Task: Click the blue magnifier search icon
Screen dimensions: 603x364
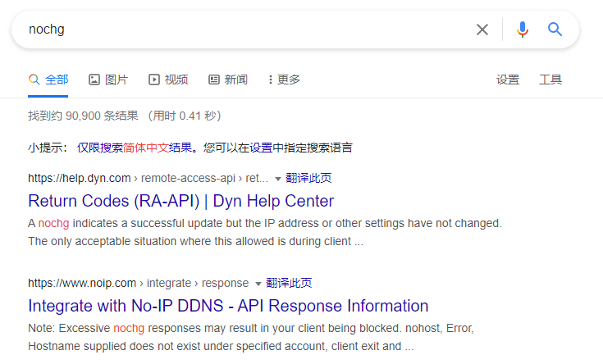Action: 555,30
